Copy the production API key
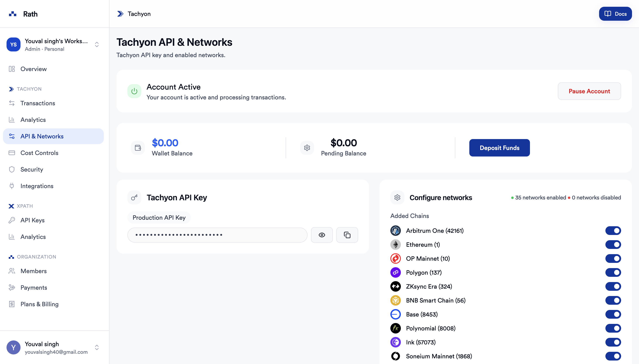The height and width of the screenshot is (364, 639). click(x=347, y=235)
